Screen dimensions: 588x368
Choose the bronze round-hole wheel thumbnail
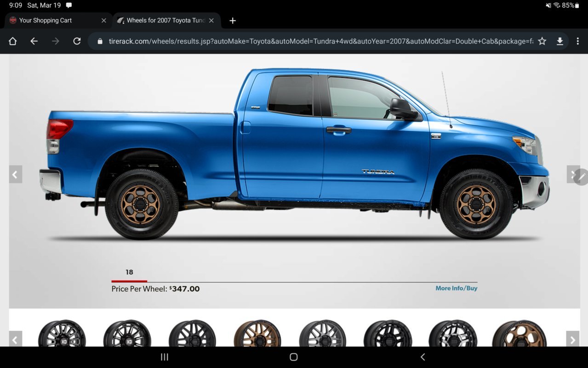(519, 333)
